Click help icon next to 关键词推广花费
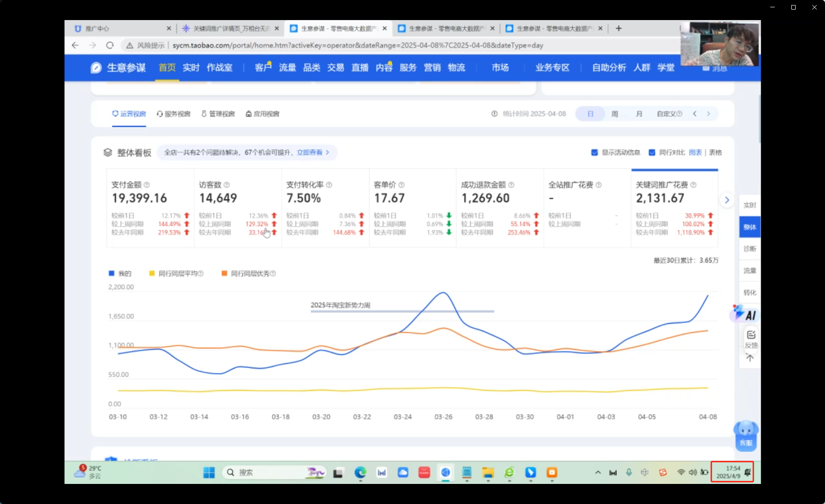Screen dimensions: 825x504 tap(693, 185)
